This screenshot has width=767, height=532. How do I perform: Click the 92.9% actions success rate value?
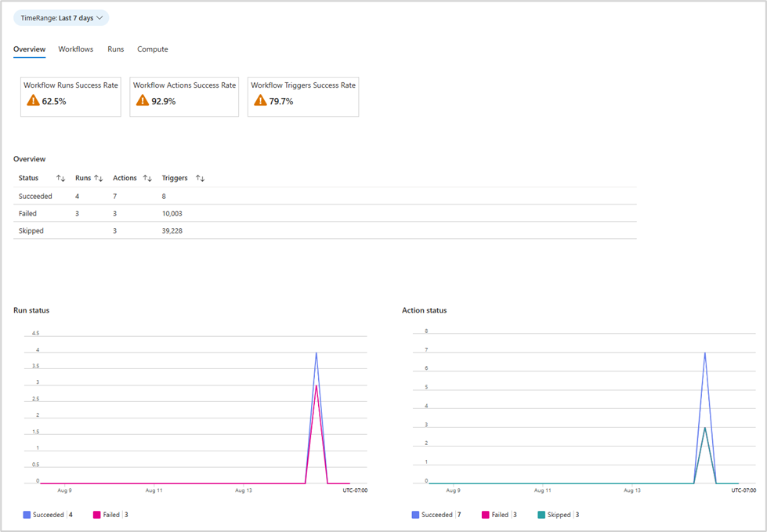[x=162, y=101]
